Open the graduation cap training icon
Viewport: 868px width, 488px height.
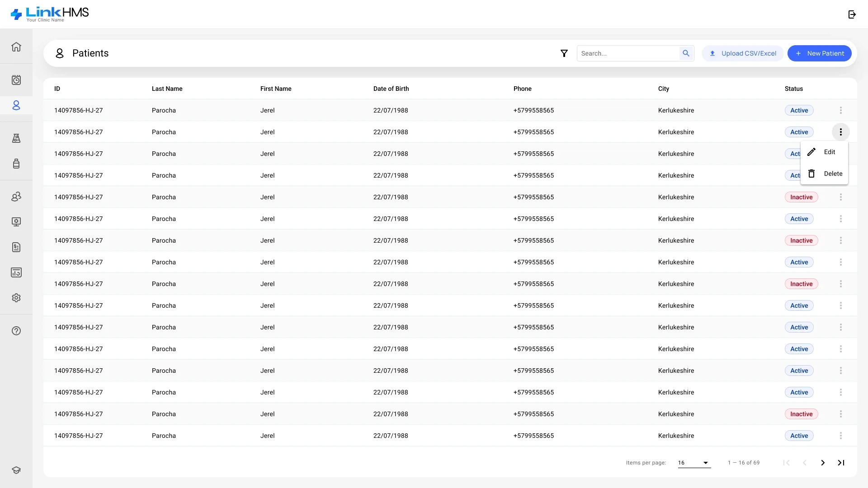click(x=16, y=470)
